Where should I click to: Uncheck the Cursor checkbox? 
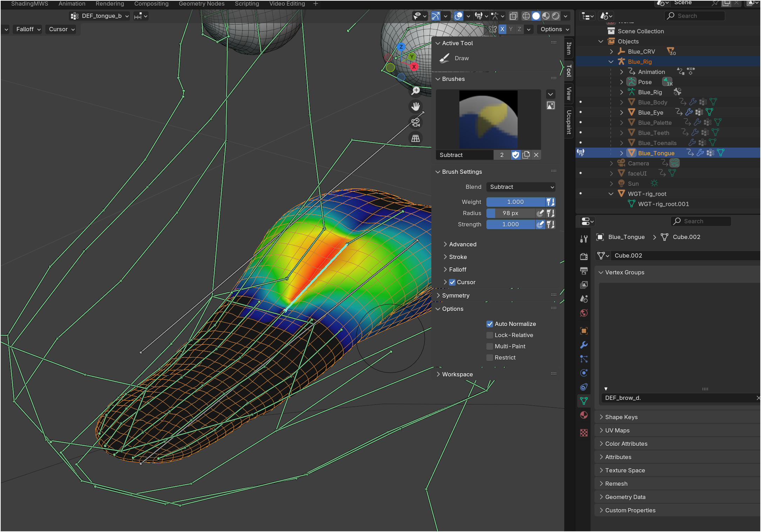tap(452, 282)
